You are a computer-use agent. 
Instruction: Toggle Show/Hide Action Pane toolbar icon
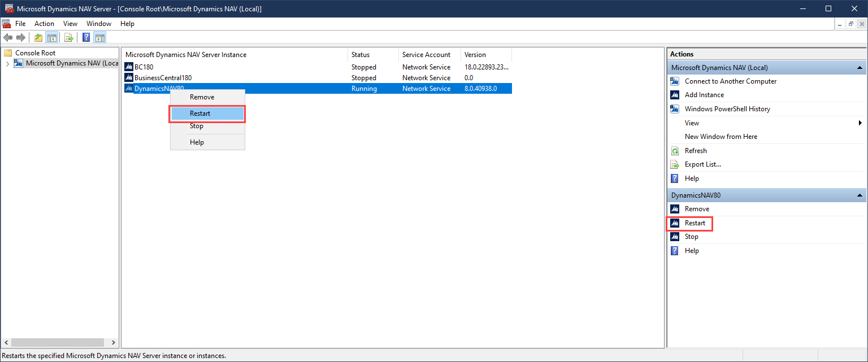[100, 38]
